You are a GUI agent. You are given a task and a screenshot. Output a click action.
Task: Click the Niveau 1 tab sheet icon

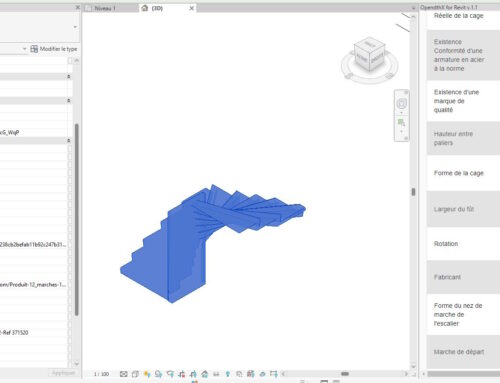[88, 8]
